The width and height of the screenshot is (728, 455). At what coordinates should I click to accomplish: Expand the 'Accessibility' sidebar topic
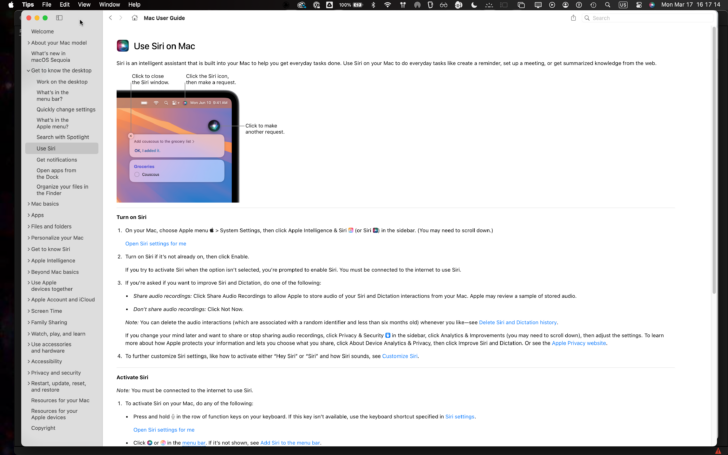click(x=27, y=361)
